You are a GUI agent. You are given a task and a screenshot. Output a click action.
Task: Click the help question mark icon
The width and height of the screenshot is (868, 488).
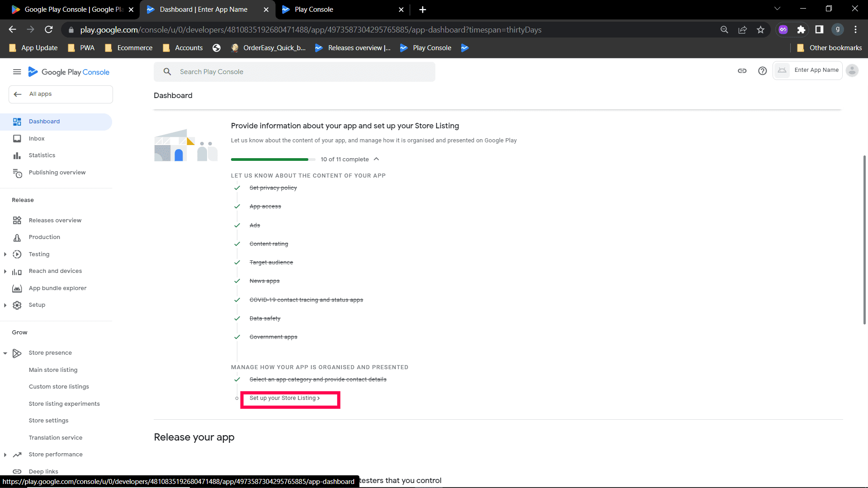pos(762,71)
